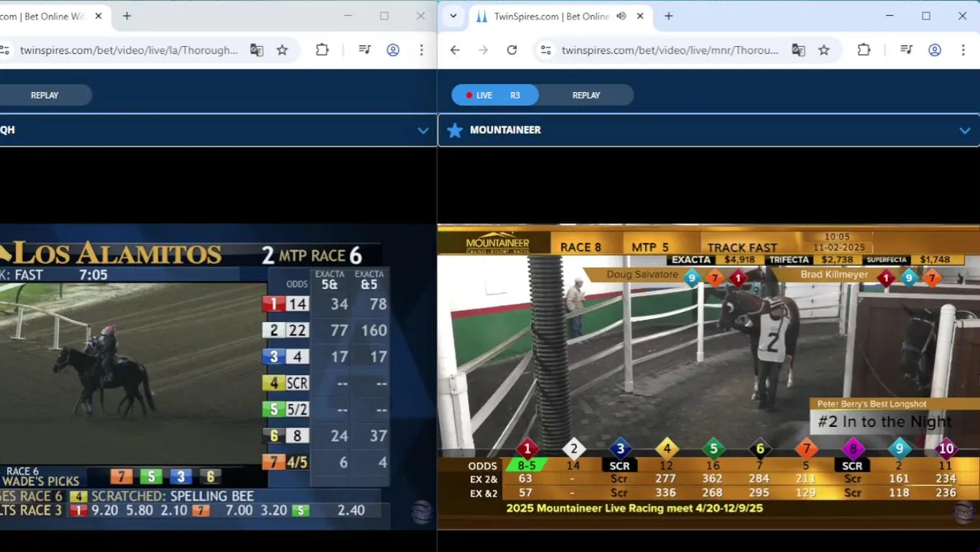Open extensions menu in left browser window
The width and height of the screenshot is (980, 552).
[322, 50]
